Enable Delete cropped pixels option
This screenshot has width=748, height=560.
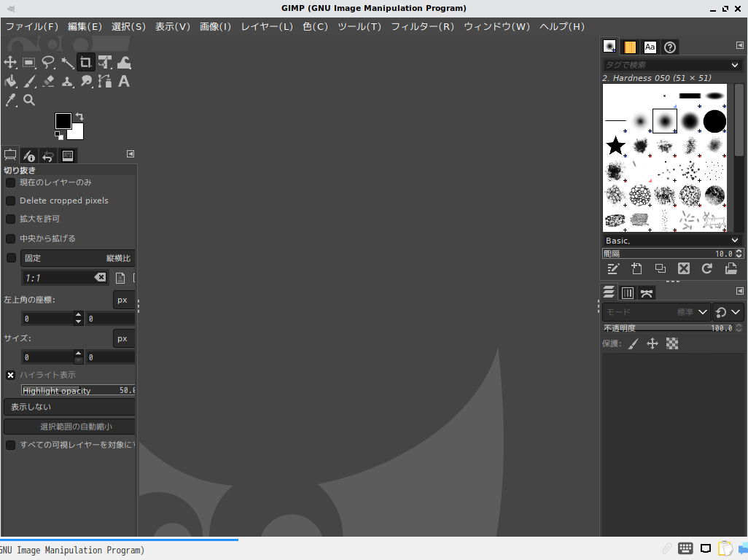click(x=10, y=201)
